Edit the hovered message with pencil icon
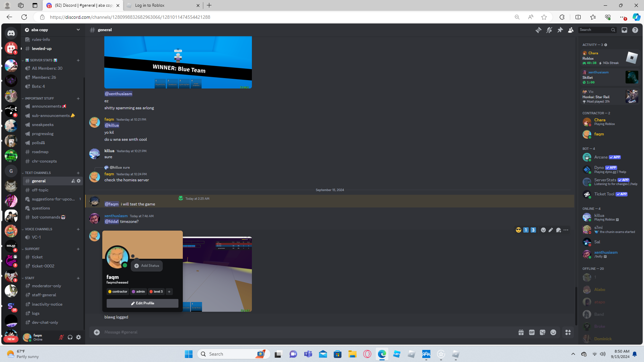644x362 pixels. [x=551, y=230]
